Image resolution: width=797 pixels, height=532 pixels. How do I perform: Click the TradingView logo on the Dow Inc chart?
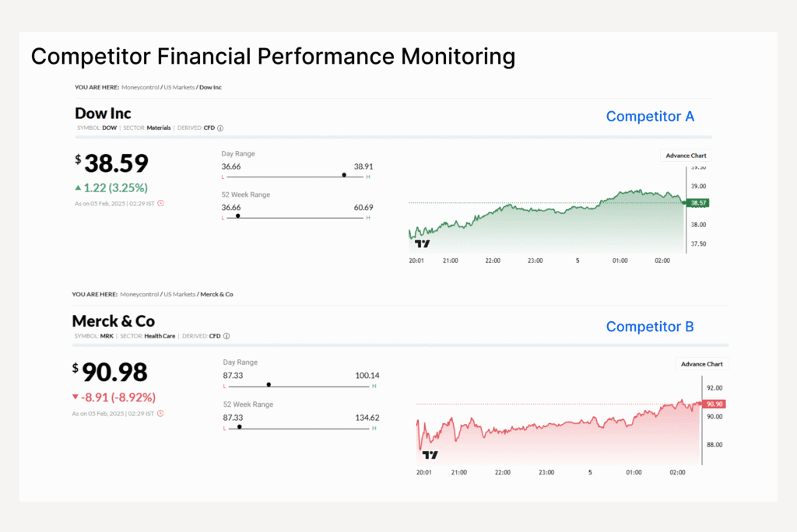pos(421,243)
